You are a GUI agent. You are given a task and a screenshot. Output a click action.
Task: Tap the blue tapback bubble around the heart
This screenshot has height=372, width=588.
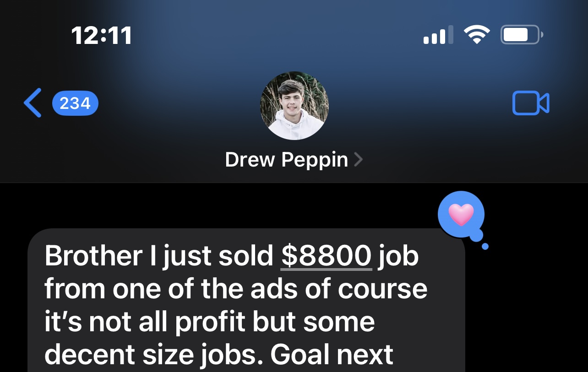click(461, 215)
